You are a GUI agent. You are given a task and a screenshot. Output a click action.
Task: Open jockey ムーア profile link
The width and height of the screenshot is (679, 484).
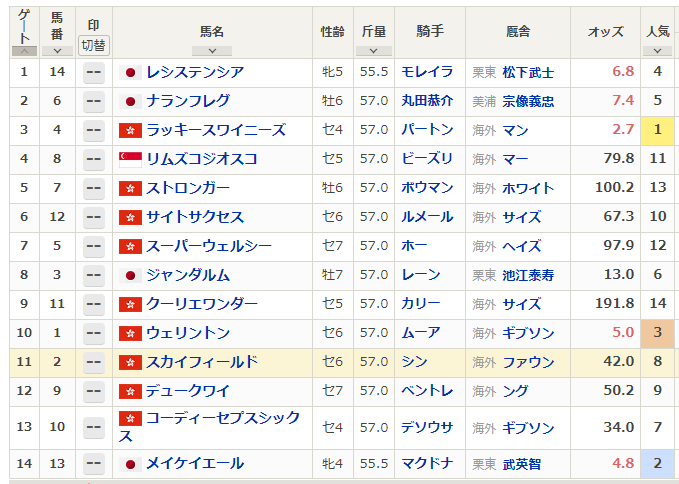420,333
